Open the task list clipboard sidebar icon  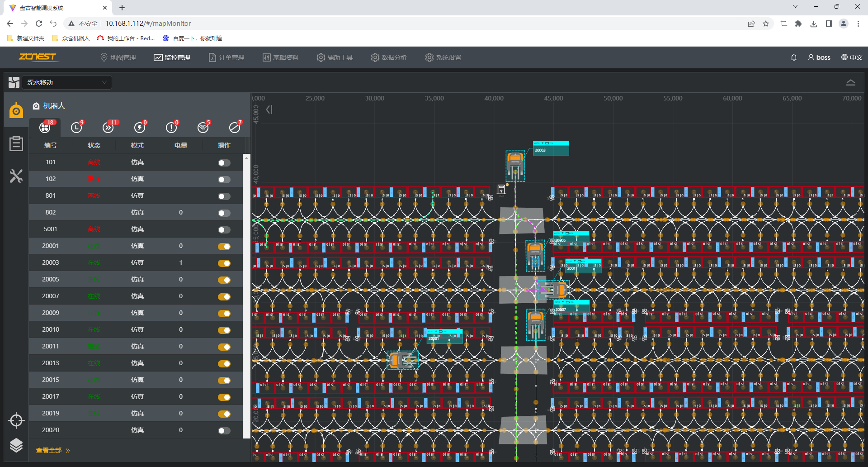pyautogui.click(x=16, y=143)
